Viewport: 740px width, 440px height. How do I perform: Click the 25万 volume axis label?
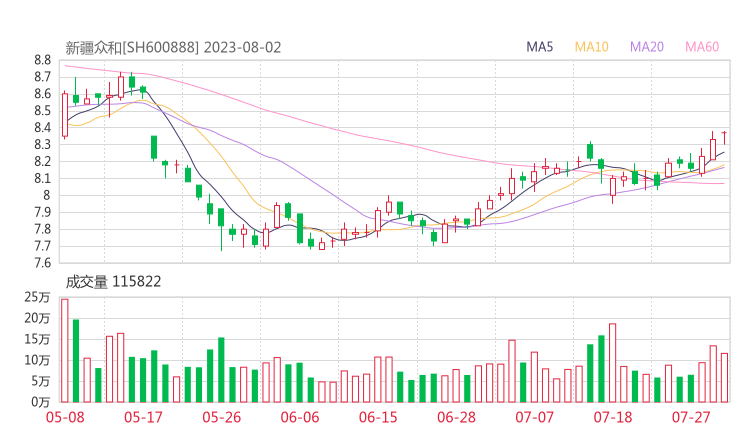click(37, 297)
